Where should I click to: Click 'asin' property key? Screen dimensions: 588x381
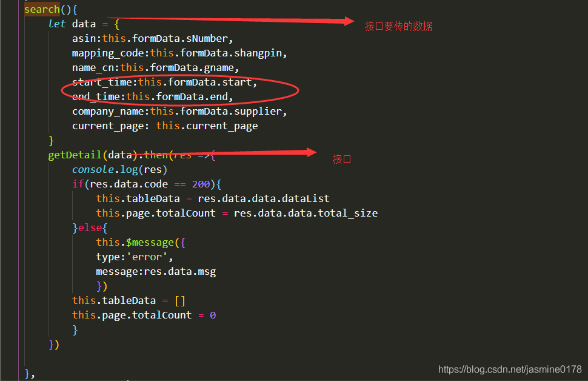(84, 39)
